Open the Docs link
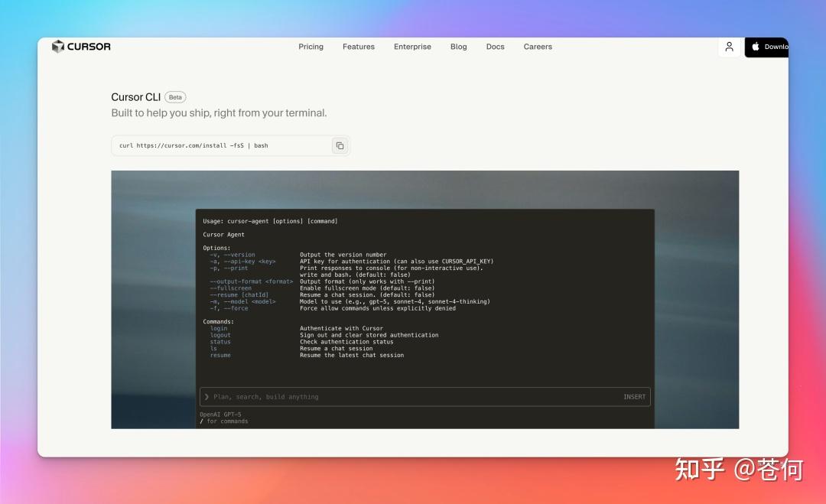This screenshot has width=826, height=504. (x=495, y=47)
